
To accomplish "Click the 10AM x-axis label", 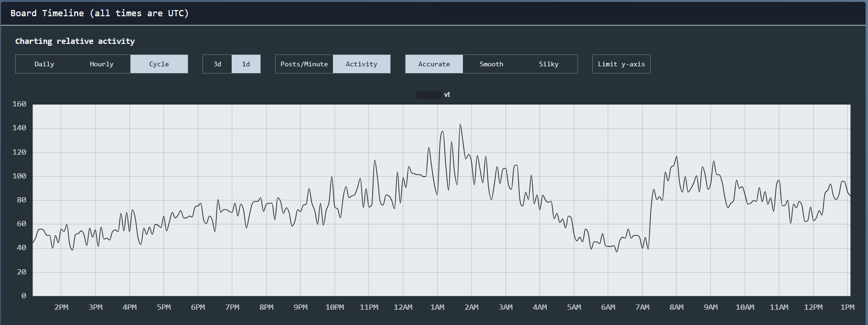I will pos(745,307).
